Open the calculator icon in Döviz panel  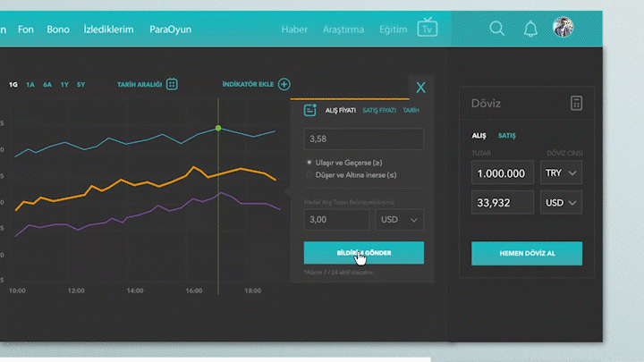[x=576, y=103]
